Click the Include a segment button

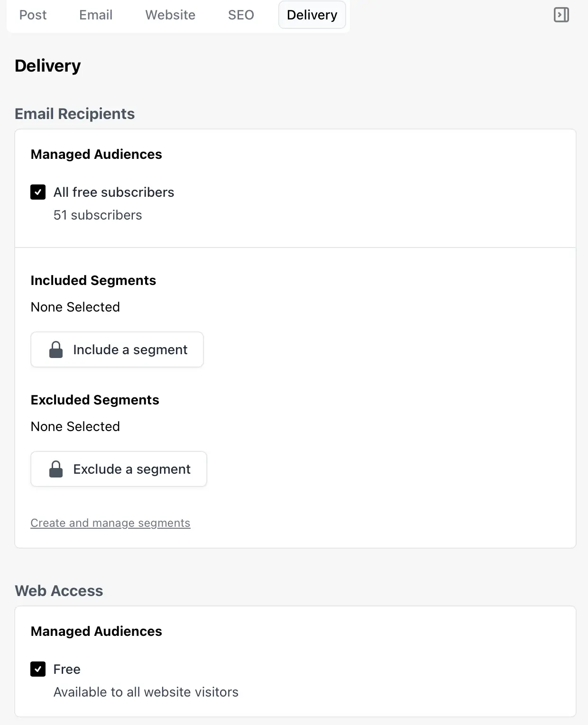pyautogui.click(x=117, y=349)
